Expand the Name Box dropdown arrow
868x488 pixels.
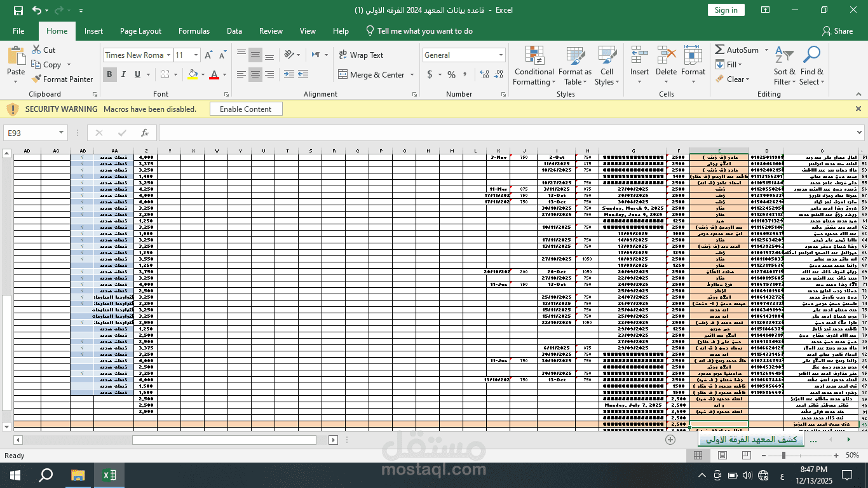[x=62, y=133]
